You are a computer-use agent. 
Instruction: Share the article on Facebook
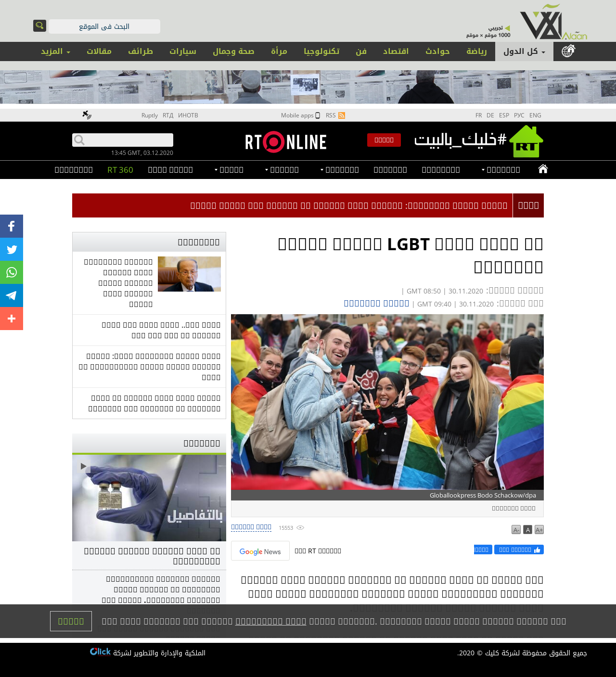(12, 226)
